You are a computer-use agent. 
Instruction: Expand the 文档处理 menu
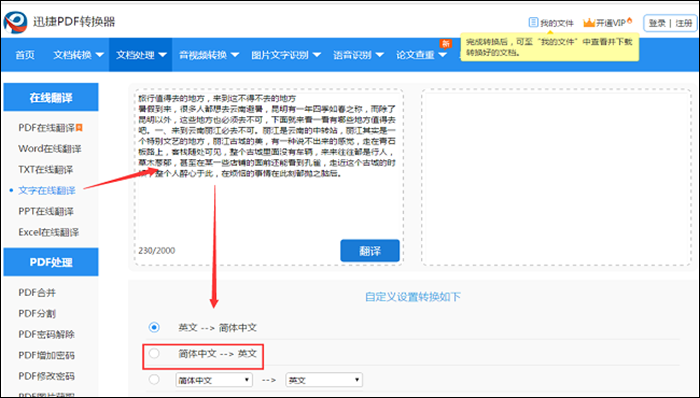coord(141,55)
